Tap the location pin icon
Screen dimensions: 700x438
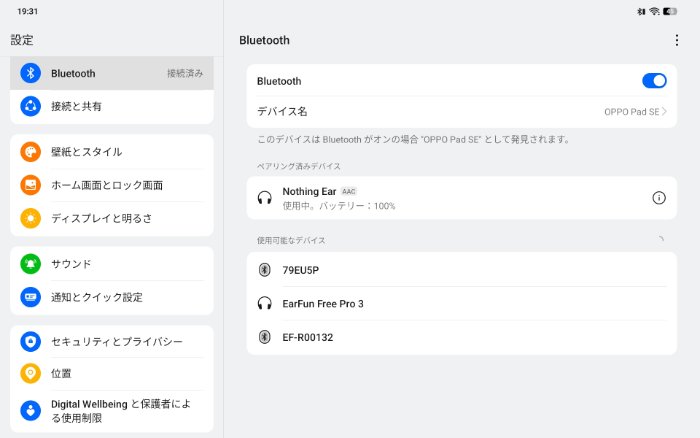(30, 373)
